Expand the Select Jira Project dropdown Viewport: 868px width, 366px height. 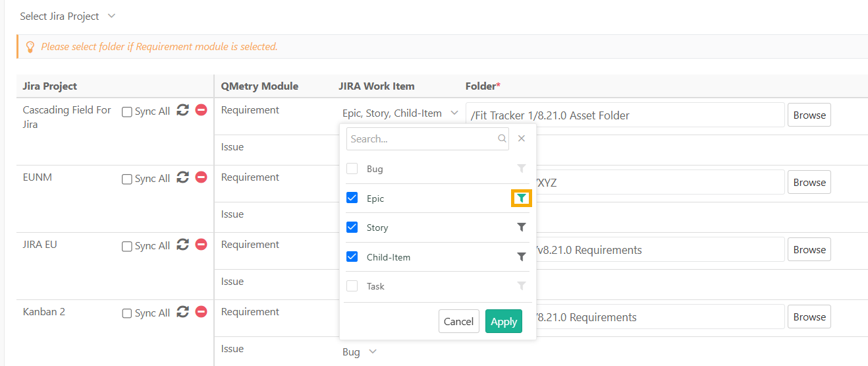tap(67, 16)
